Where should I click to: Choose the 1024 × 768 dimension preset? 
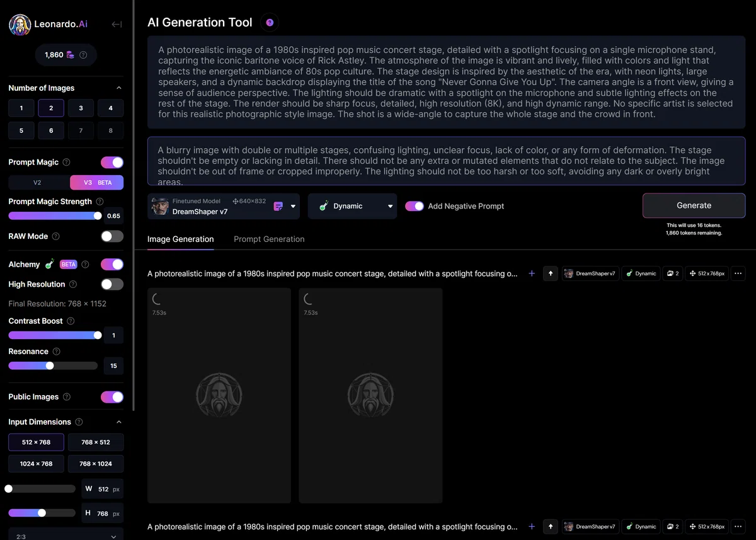point(36,464)
